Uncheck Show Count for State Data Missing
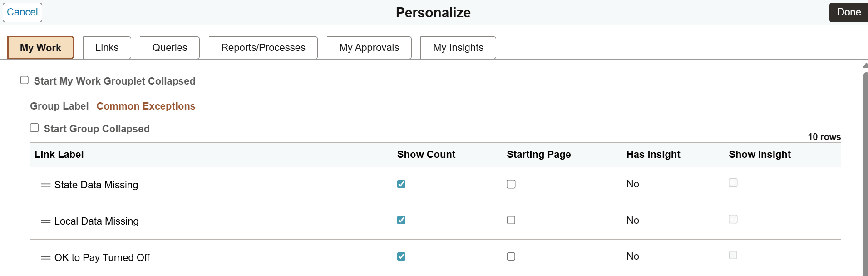Viewport: 868px width, 276px height. pos(401,184)
